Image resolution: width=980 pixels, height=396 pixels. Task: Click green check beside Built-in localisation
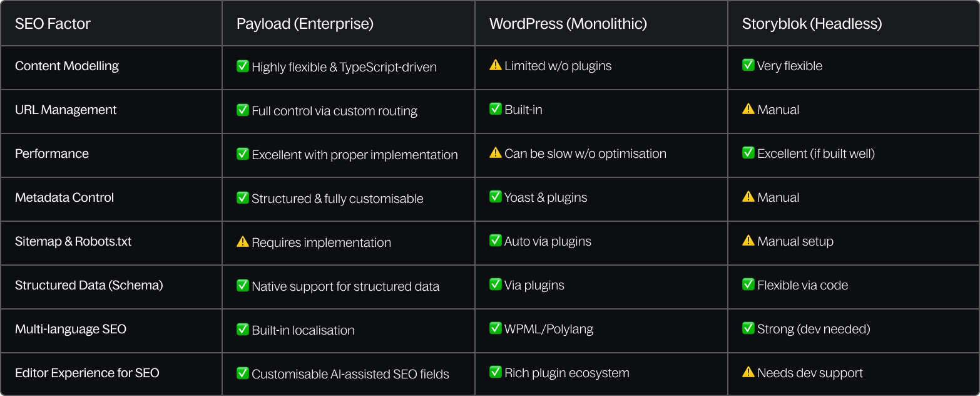(243, 329)
